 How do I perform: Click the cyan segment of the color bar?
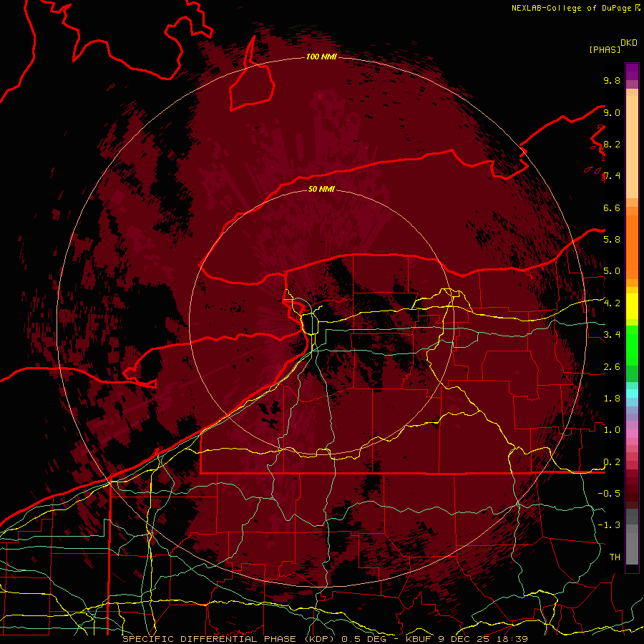point(632,393)
